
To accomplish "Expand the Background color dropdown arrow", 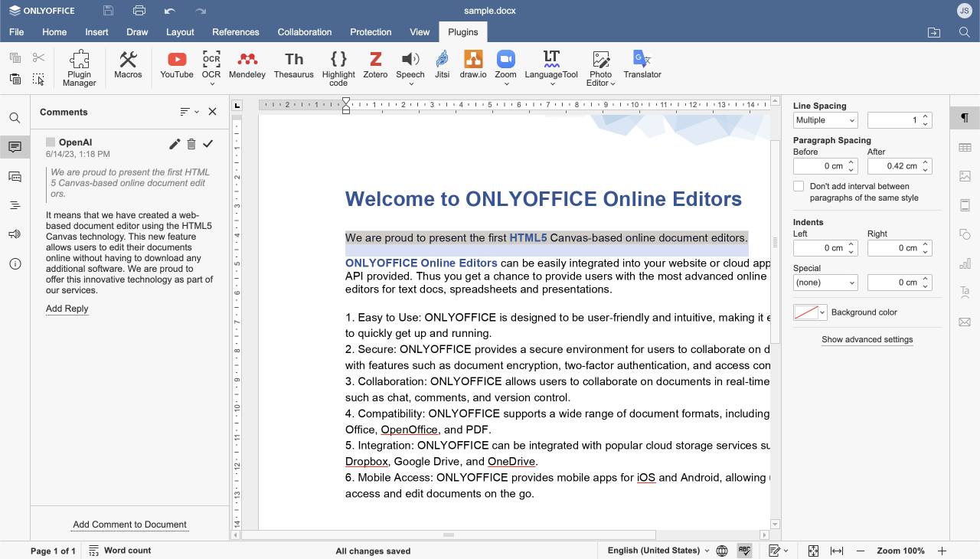I will (x=823, y=312).
